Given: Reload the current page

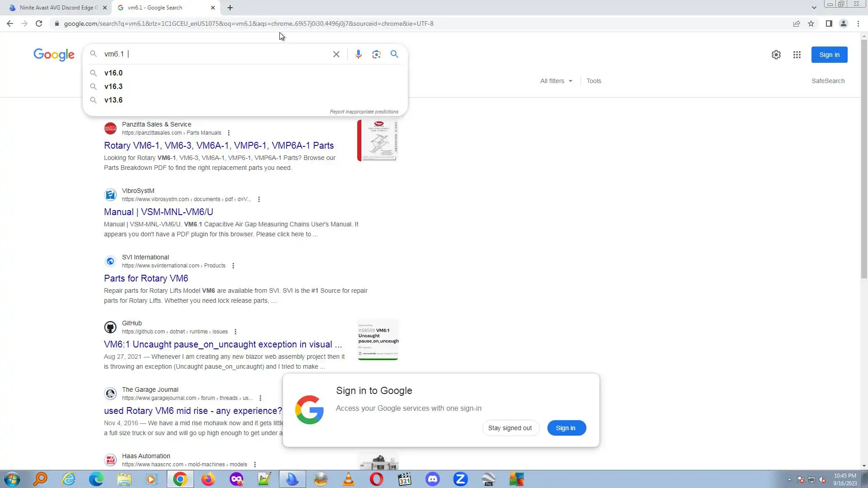Looking at the screenshot, I should coord(39,23).
